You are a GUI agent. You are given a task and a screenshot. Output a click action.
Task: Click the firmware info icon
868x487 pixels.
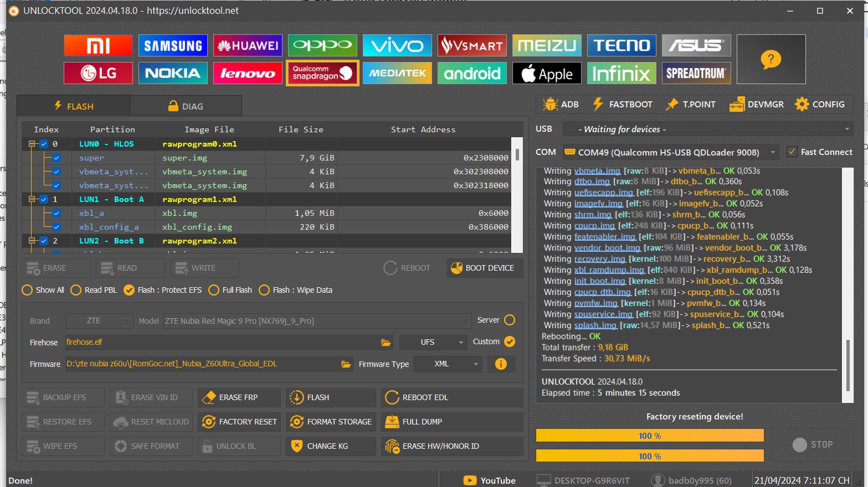(501, 364)
